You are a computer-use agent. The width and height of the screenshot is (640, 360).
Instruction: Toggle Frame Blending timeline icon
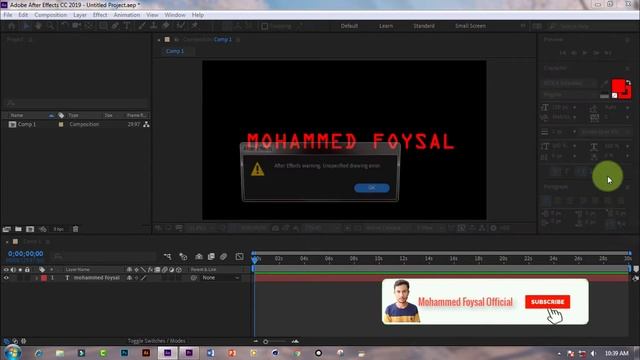[211, 256]
